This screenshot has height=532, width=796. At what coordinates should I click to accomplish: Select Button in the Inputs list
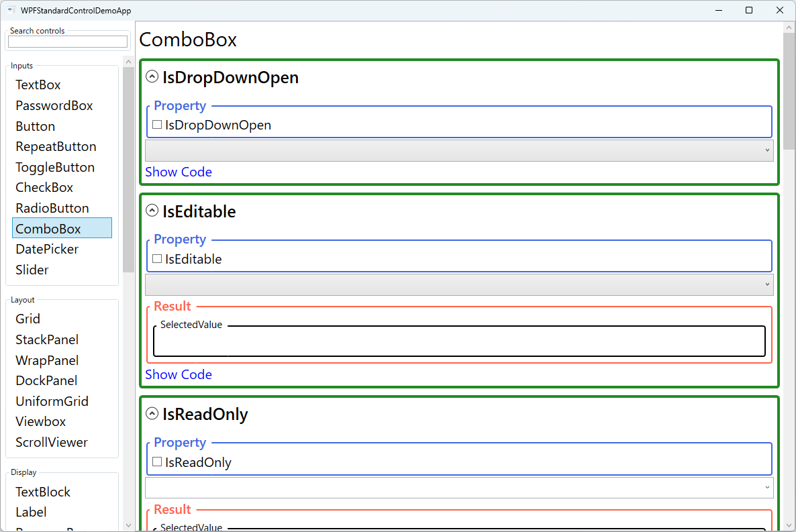point(62,126)
